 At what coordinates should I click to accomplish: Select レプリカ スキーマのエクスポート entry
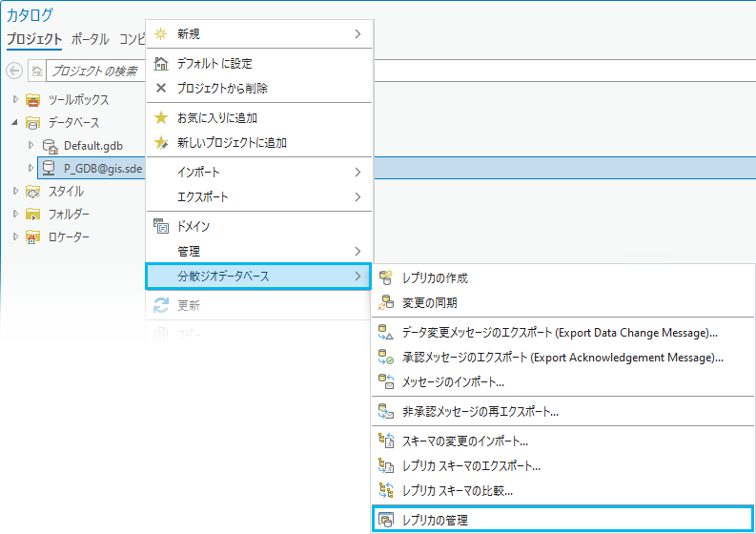tap(563, 466)
